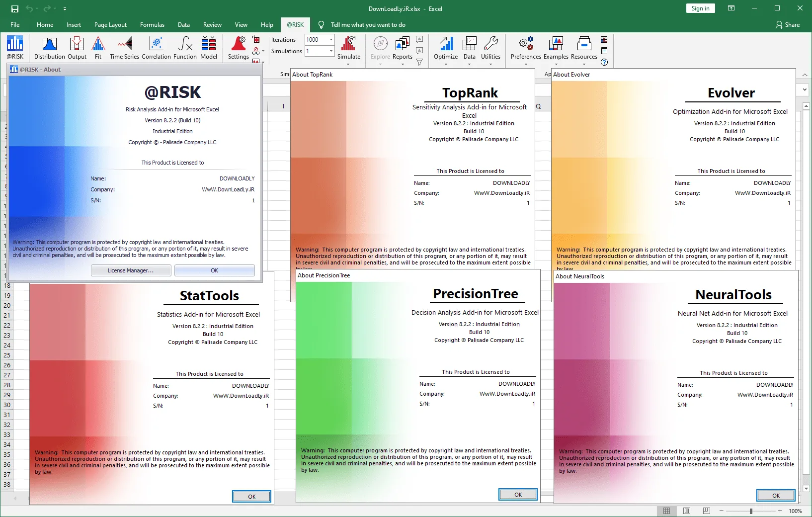The height and width of the screenshot is (517, 812).
Task: Click the zoom slider in the status bar
Action: coord(751,511)
